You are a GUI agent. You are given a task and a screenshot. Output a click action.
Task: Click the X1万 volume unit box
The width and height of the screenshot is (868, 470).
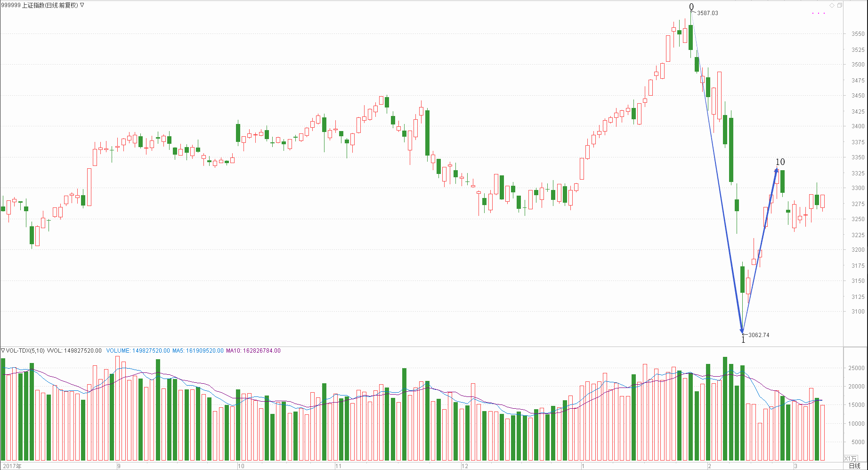850,459
